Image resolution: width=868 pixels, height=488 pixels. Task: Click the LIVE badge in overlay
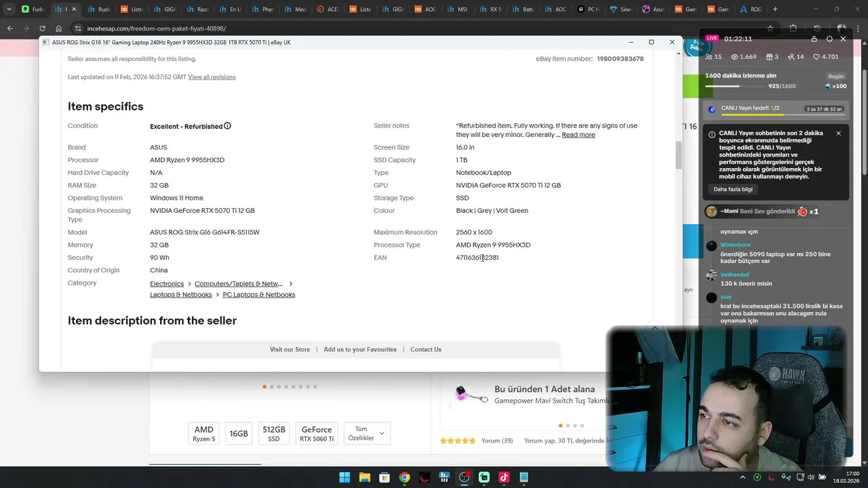point(711,39)
